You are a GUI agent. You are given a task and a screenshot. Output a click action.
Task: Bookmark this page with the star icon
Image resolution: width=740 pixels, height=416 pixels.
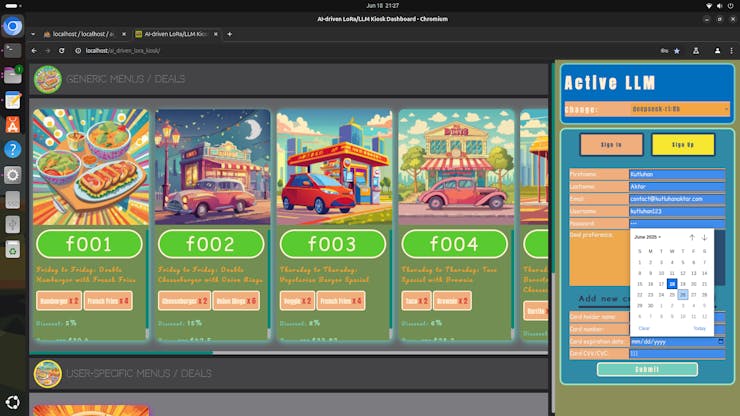tap(677, 50)
